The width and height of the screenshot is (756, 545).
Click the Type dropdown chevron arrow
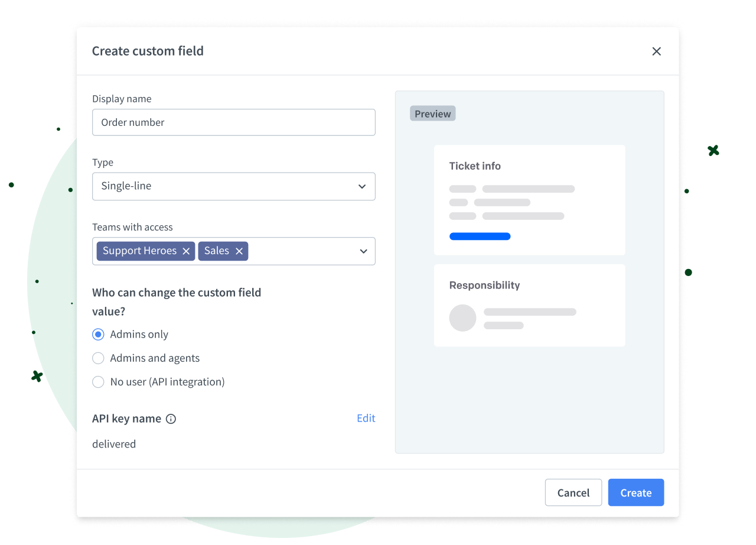pyautogui.click(x=362, y=186)
